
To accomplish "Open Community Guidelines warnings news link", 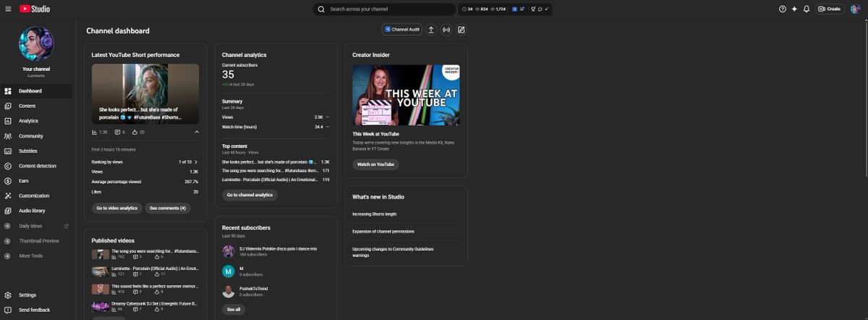I will (x=393, y=252).
